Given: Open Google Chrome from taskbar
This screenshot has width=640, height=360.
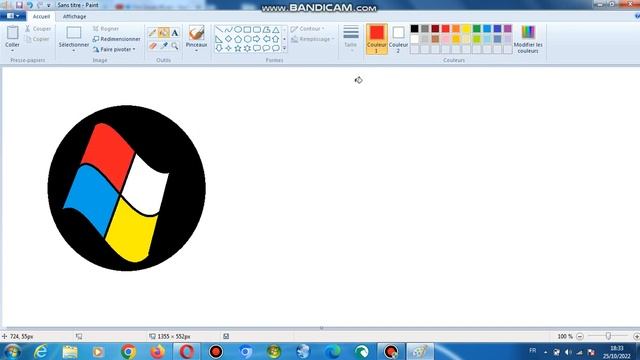Looking at the screenshot, I should tap(128, 351).
